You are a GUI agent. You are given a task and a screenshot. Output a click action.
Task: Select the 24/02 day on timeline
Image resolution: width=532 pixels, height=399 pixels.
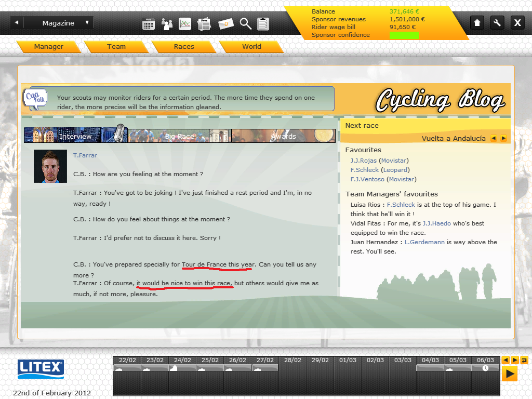pos(182,360)
